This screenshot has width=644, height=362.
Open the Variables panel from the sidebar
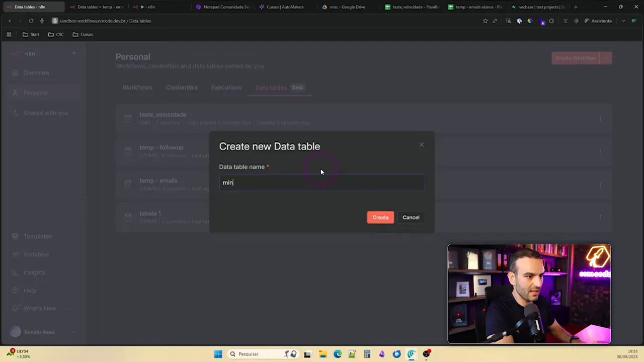[x=36, y=254]
